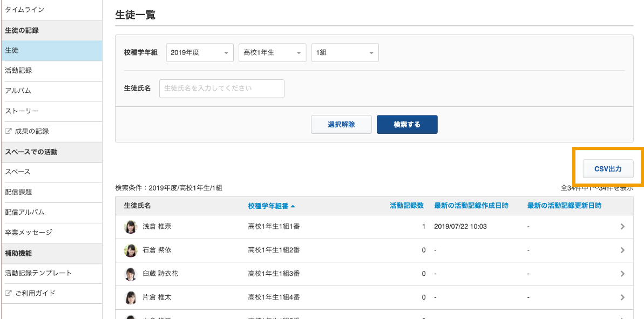Image resolution: width=644 pixels, height=319 pixels.
Task: Click the 選択解除 button
Action: click(341, 124)
